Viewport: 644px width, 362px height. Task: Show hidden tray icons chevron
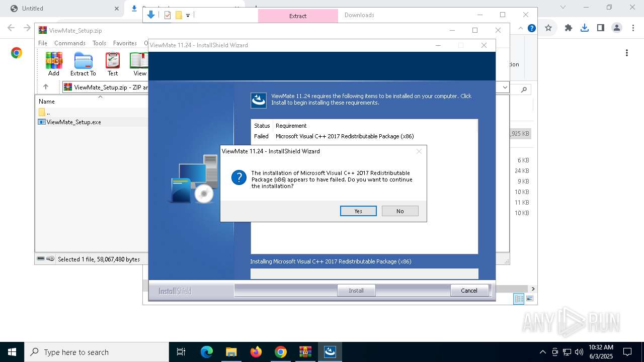542,352
